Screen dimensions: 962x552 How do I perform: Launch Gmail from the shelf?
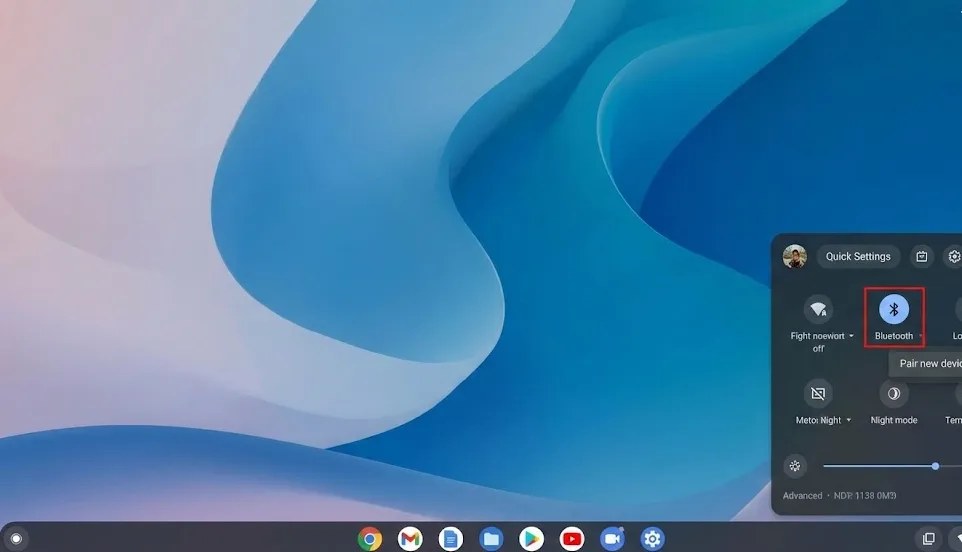[x=410, y=539]
